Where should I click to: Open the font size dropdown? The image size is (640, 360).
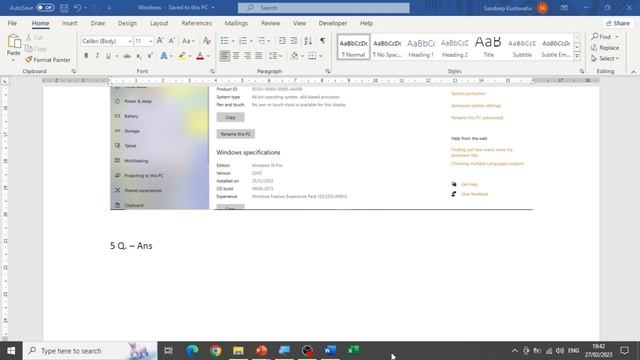[151, 41]
